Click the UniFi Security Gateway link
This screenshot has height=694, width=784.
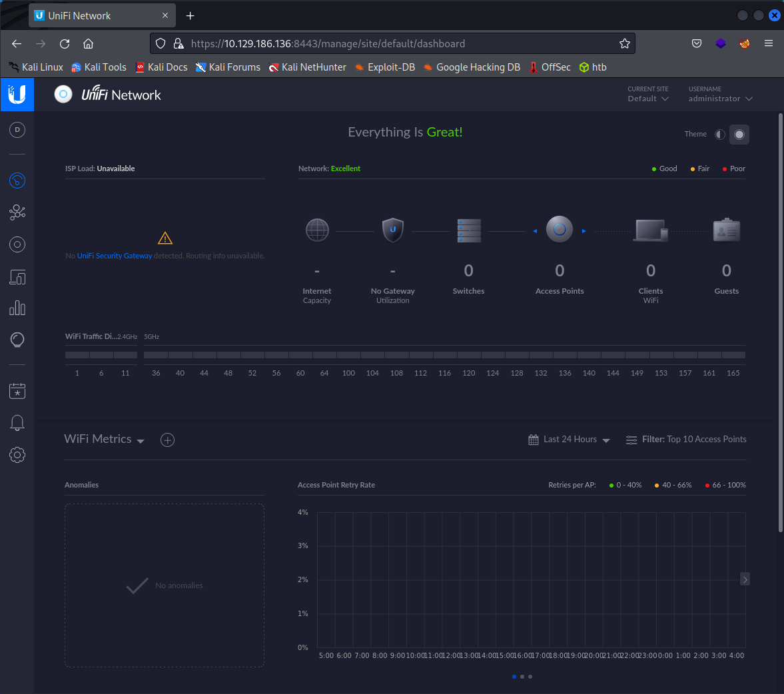[x=115, y=256]
